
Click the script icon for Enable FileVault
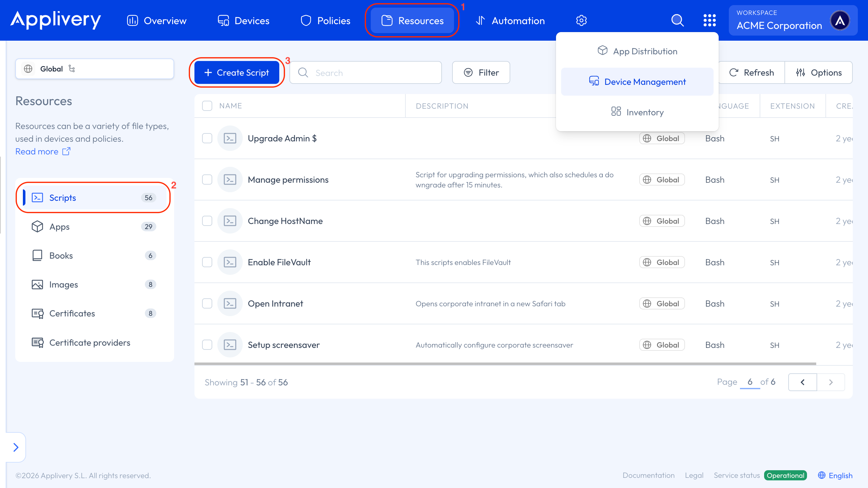(x=230, y=262)
